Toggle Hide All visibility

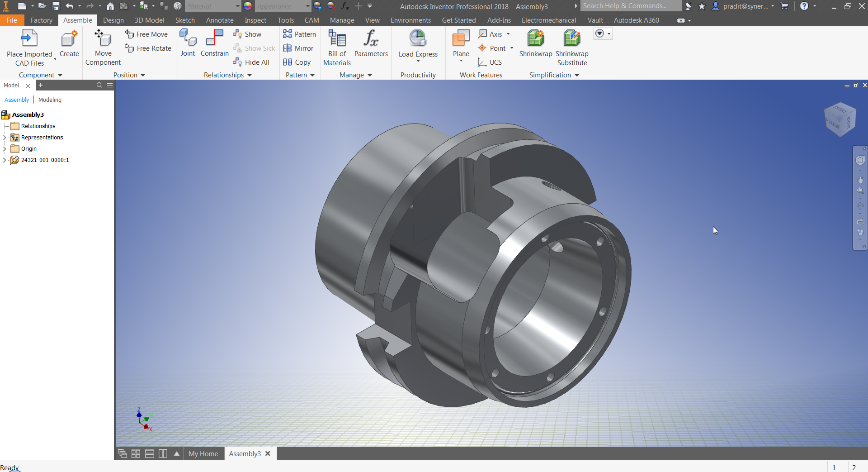tap(252, 62)
